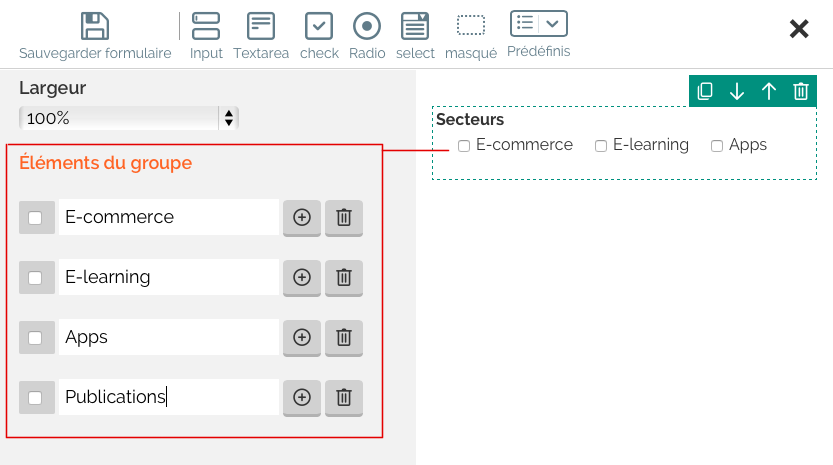
Task: Delete the Secteurs field
Action: point(801,91)
